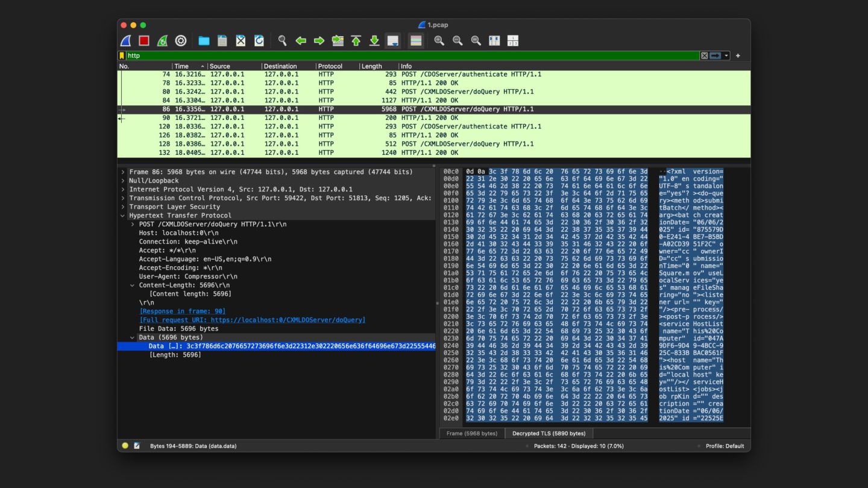Zoom in on packet text
The width and height of the screenshot is (868, 488).
tap(439, 40)
